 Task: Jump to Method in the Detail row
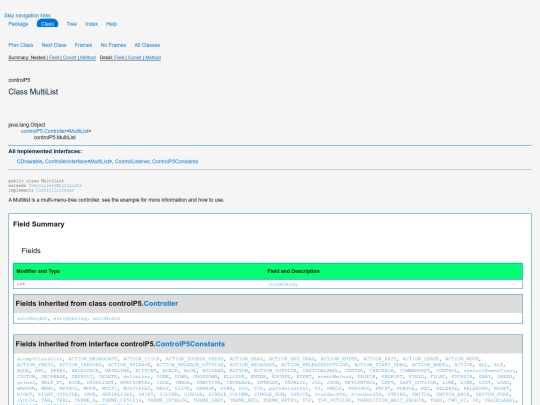(x=153, y=58)
